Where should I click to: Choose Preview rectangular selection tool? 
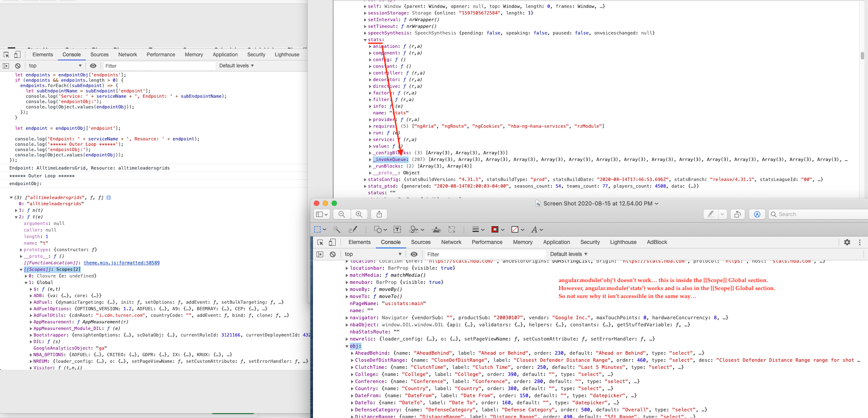point(320,229)
